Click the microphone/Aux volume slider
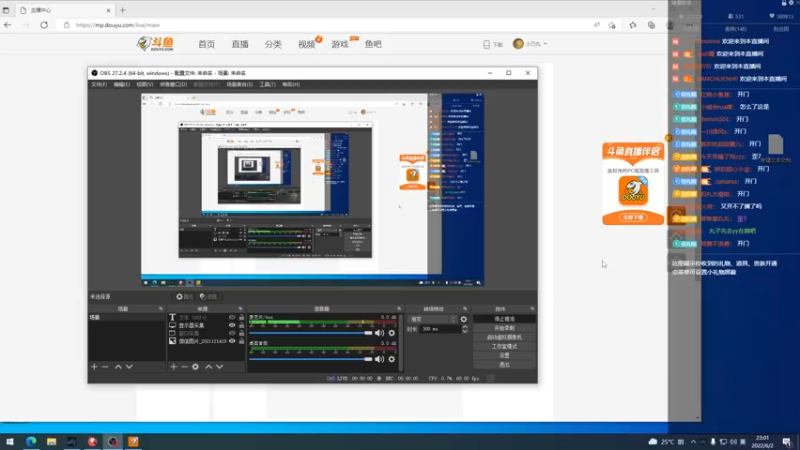The width and height of the screenshot is (800, 450). (x=311, y=333)
